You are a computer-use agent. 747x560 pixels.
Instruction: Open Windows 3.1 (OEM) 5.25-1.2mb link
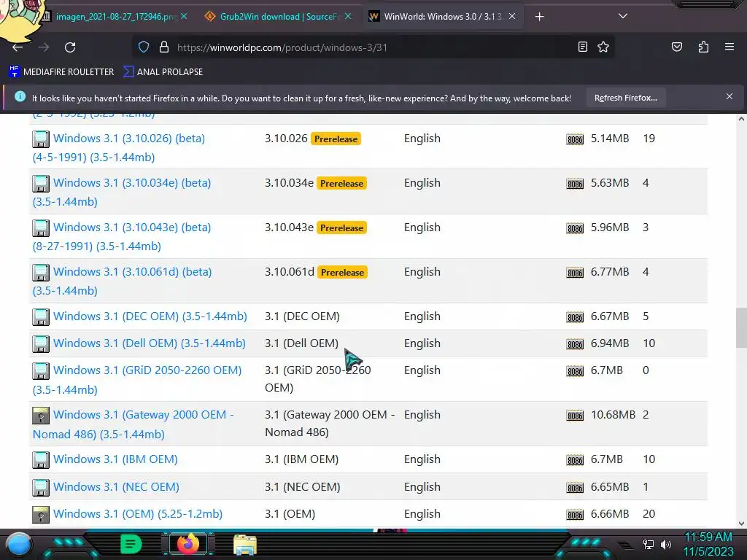tap(138, 514)
